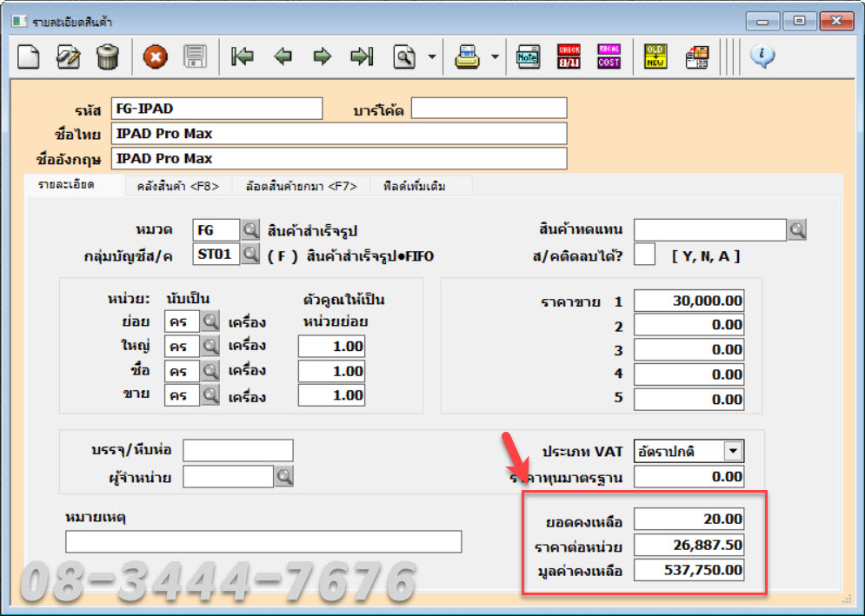Click the text สินค้าสำเร็จรูป●FIFO

coord(370,256)
